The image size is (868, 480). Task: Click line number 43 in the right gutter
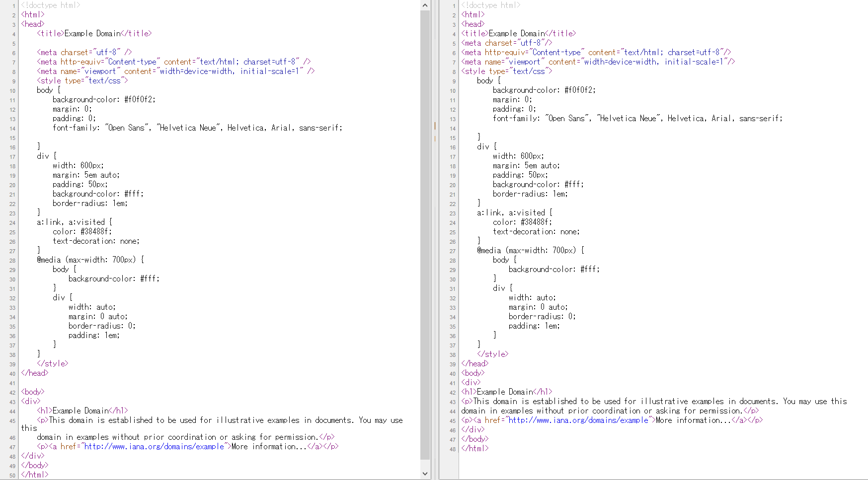point(453,402)
